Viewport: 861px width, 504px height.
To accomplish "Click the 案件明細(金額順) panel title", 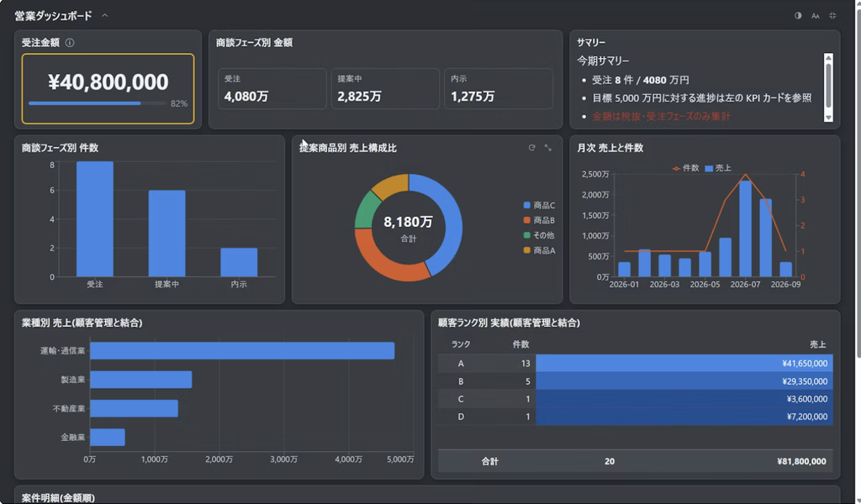I will click(58, 498).
